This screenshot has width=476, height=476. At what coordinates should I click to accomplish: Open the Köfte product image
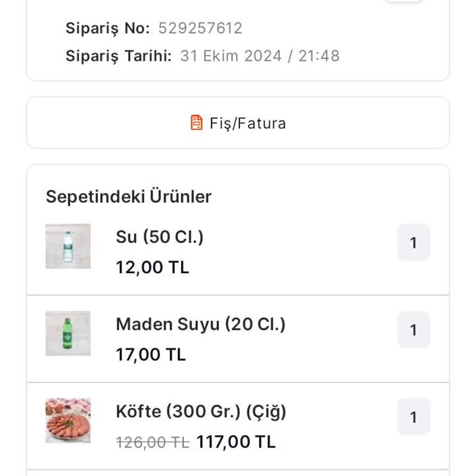[x=68, y=420]
